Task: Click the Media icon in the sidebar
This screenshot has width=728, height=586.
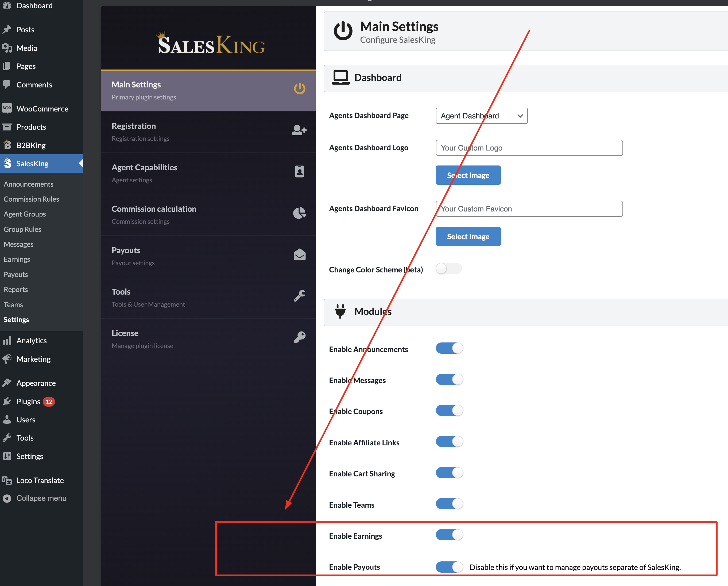Action: coord(7,48)
